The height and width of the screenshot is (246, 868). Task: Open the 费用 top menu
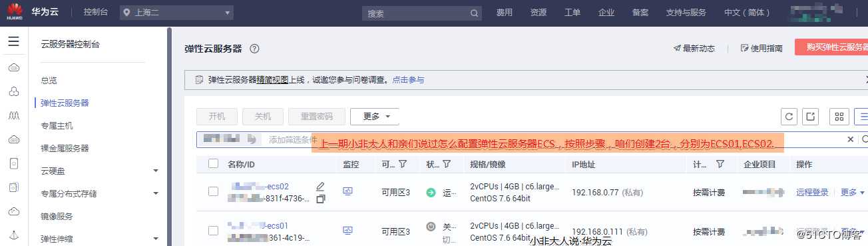pos(505,13)
